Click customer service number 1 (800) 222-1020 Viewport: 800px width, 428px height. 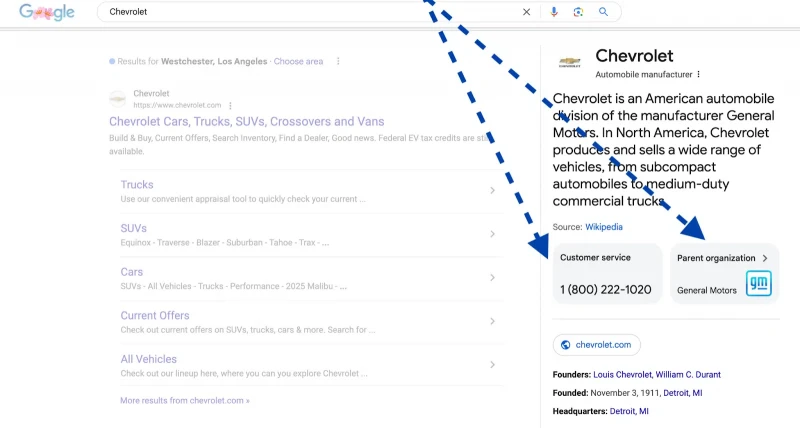tap(606, 290)
